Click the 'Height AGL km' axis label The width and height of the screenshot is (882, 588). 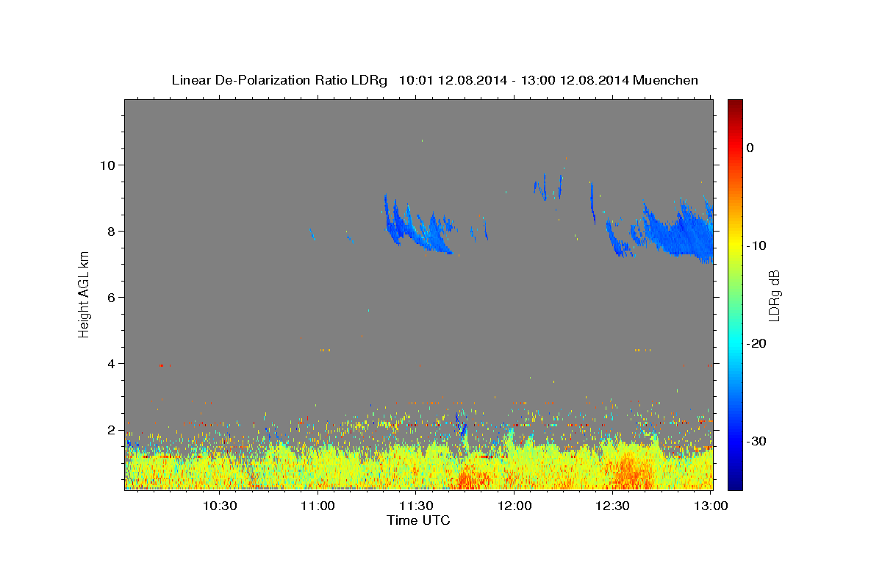[x=85, y=294]
